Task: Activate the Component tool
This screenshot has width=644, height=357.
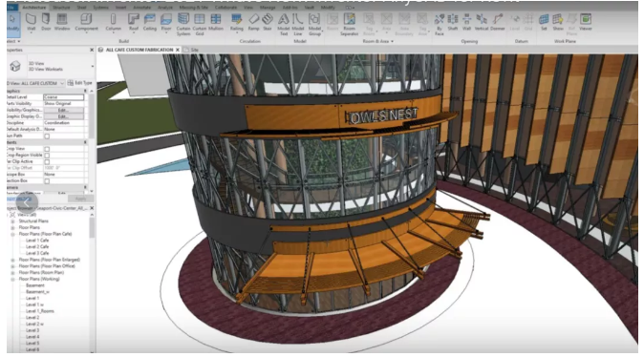Action: [86, 23]
